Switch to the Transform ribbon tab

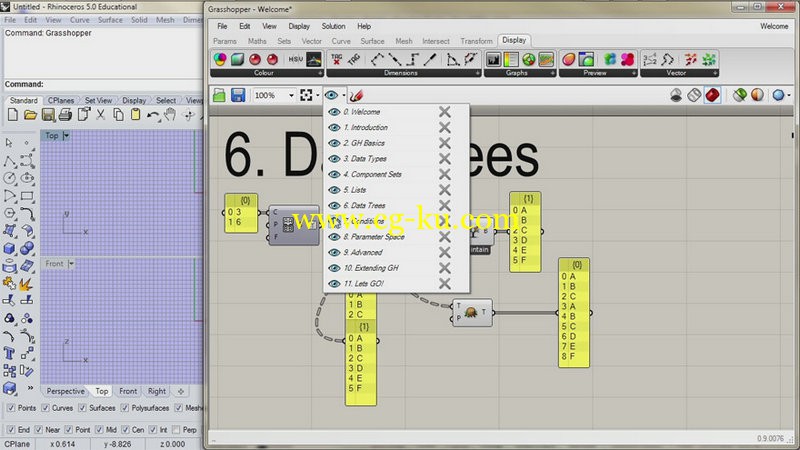point(476,41)
